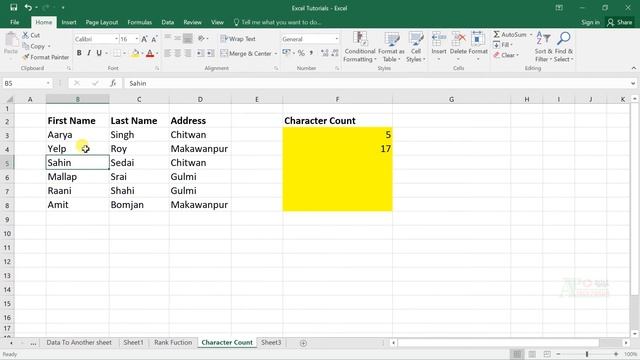640x360 pixels.
Task: Click the Copy button
Action: 33,46
